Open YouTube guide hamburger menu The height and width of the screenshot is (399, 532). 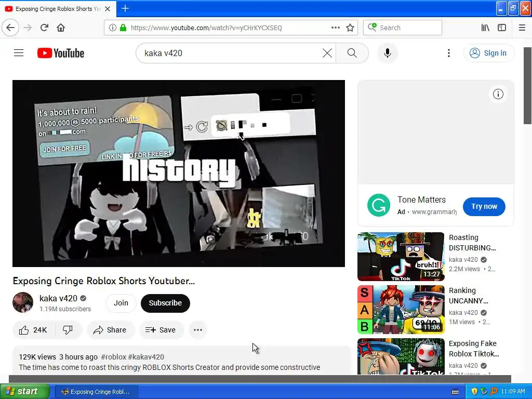[x=19, y=53]
